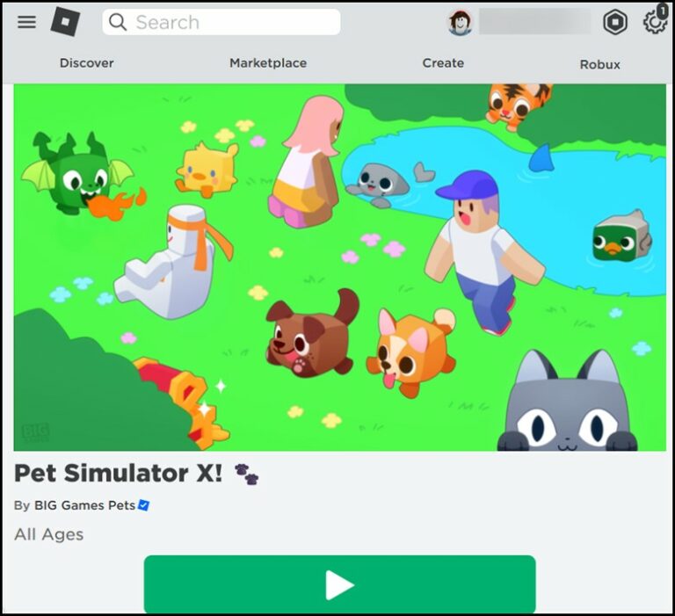Screen dimensions: 675x616
Task: Open BIG Games Pets creator link
Action: point(84,505)
